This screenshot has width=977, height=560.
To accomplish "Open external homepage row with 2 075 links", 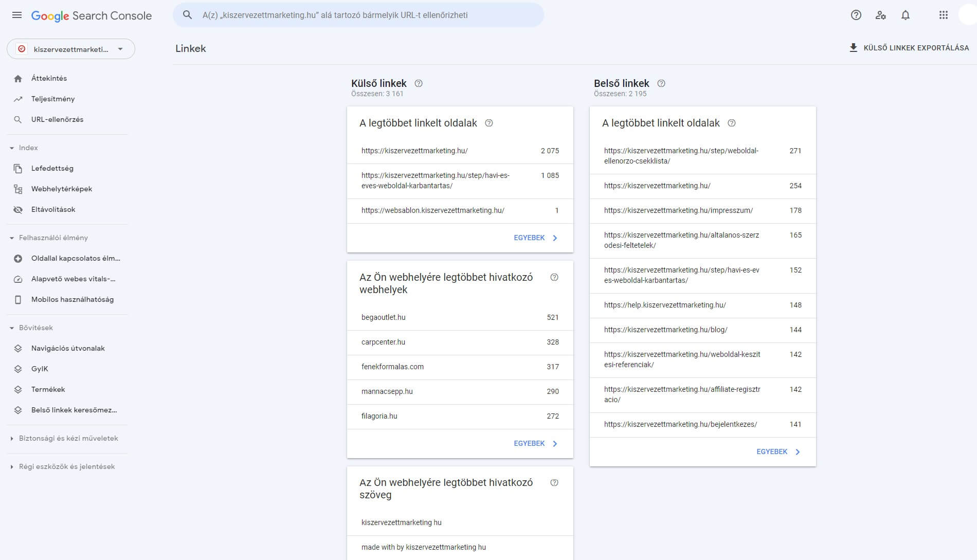I will coord(460,151).
